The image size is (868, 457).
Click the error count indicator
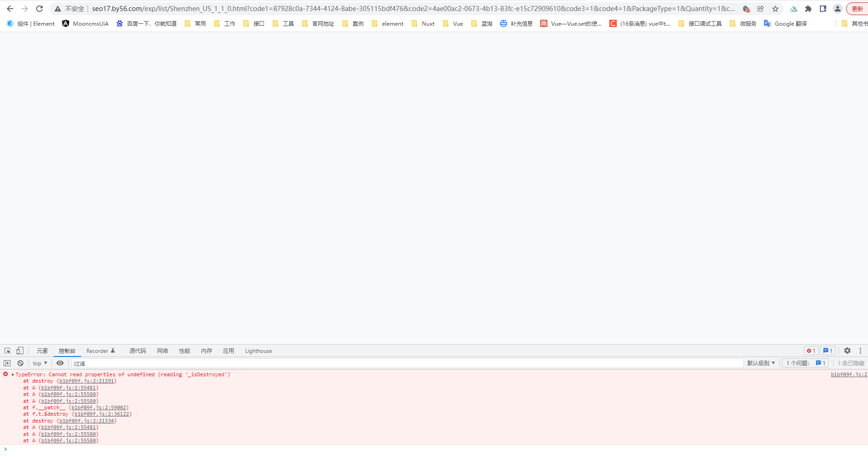click(811, 351)
